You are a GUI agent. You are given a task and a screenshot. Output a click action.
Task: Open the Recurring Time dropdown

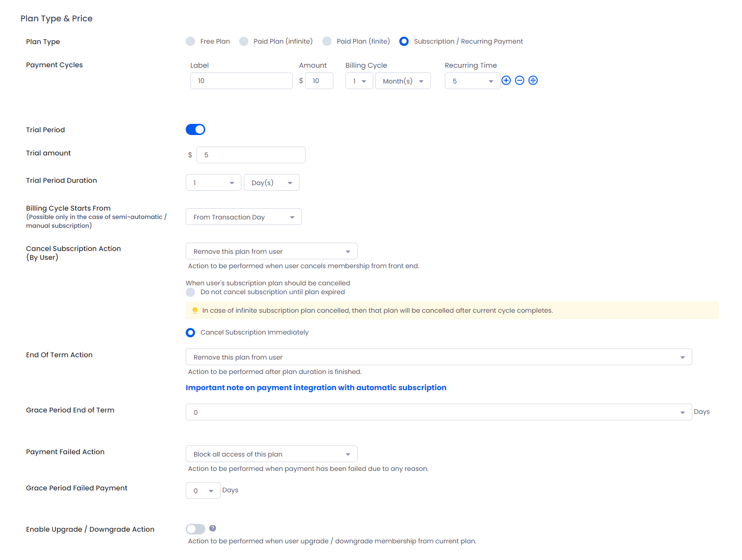click(x=472, y=81)
